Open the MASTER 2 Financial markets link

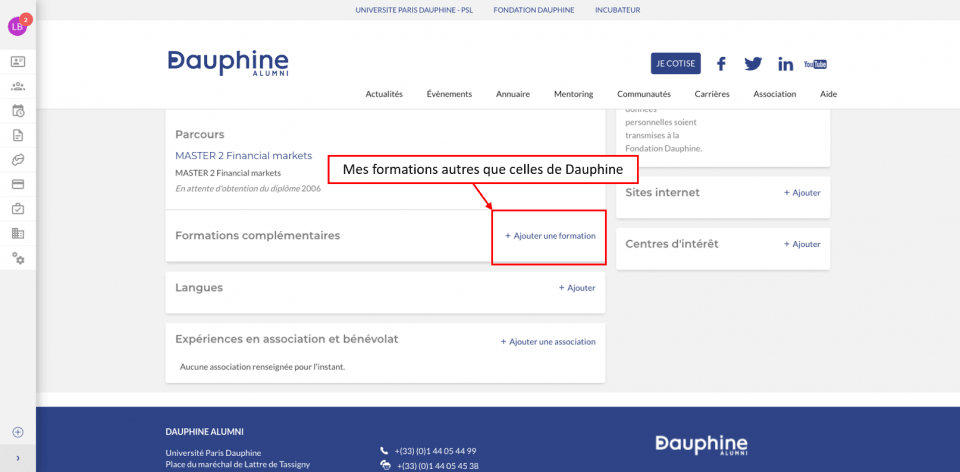[244, 155]
